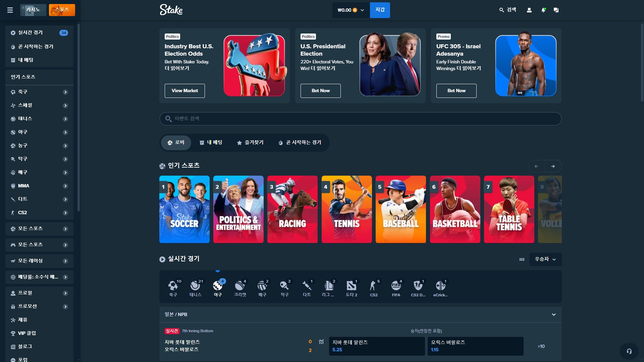The width and height of the screenshot is (644, 362).
Task: Open the Baseball sport card
Action: [x=401, y=209]
